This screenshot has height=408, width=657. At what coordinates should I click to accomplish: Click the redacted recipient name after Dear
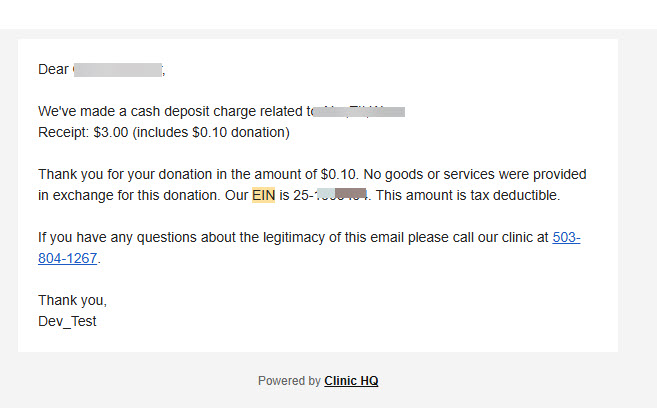[x=118, y=69]
